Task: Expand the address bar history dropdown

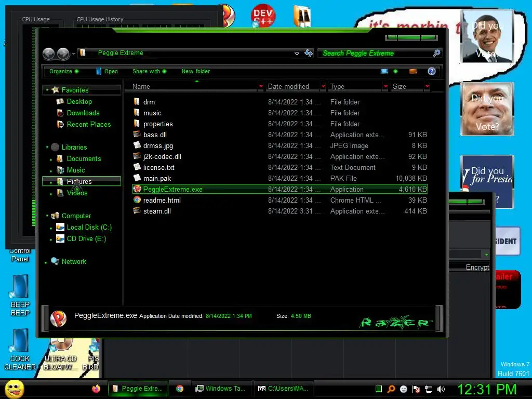Action: coord(297,54)
